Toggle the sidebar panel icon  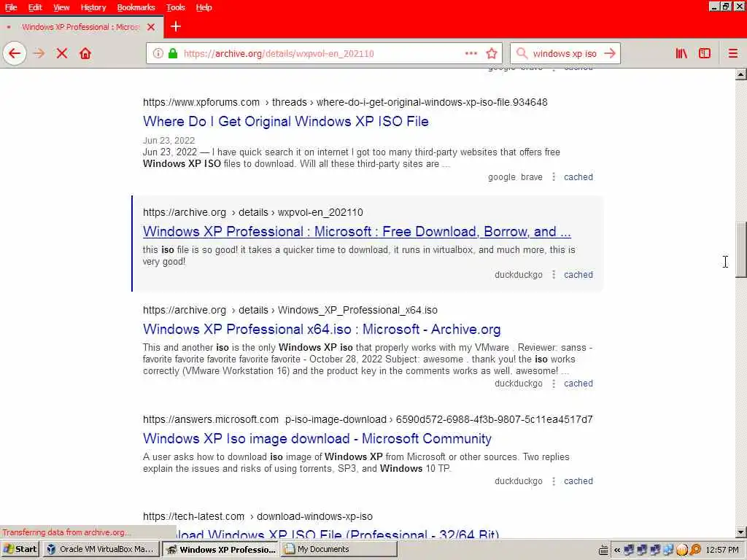(x=705, y=53)
